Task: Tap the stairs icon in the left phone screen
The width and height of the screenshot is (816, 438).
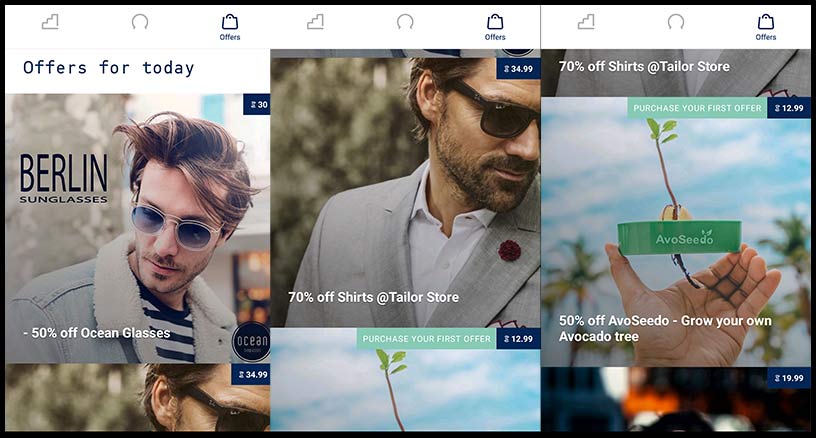Action: (x=50, y=22)
